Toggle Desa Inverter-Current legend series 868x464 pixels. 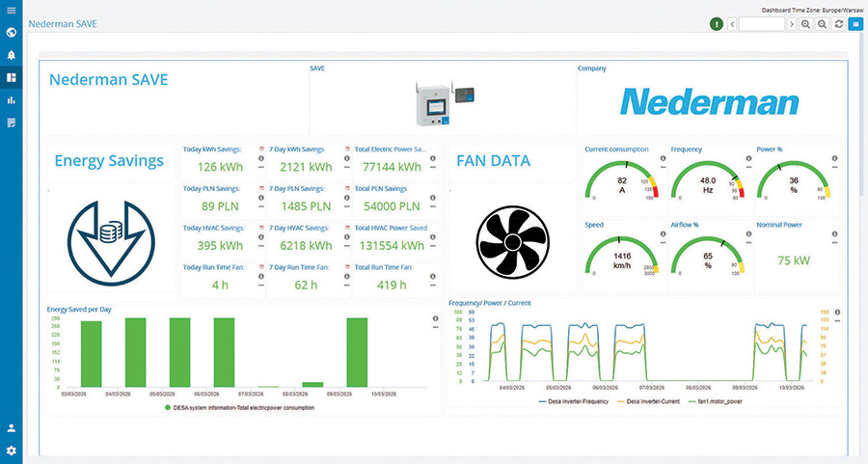(648, 401)
